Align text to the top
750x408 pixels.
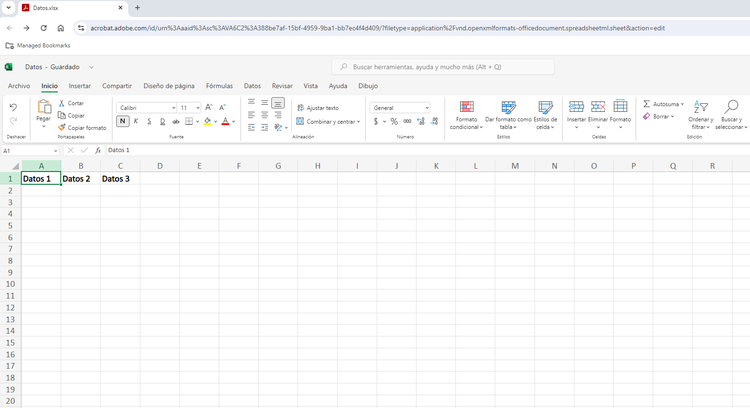pyautogui.click(x=251, y=102)
